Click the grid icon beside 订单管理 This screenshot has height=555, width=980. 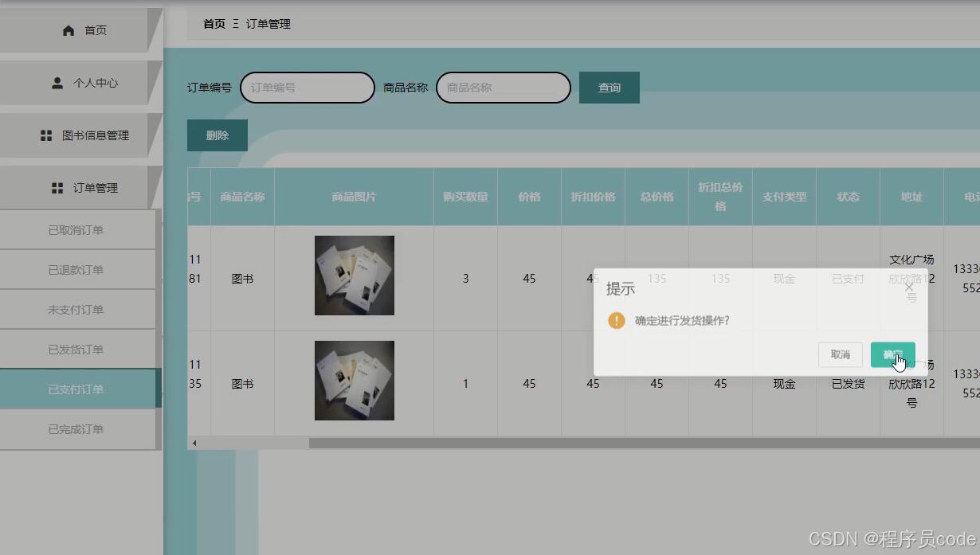coord(57,188)
